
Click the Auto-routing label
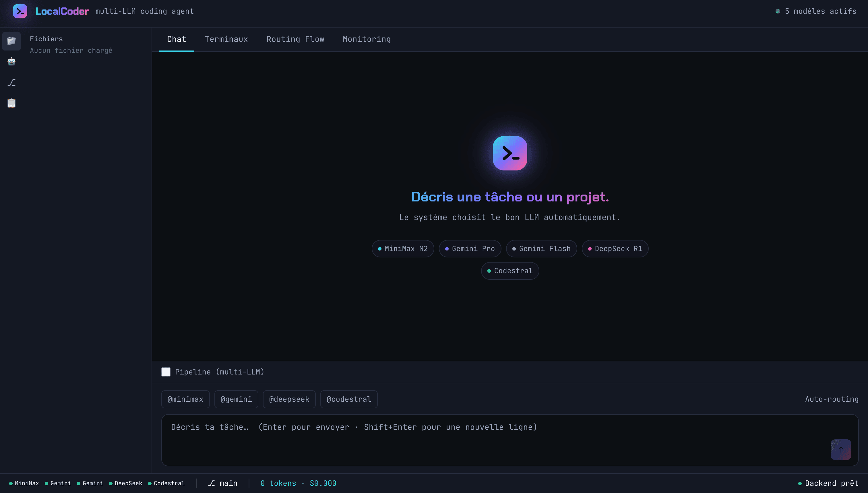832,399
